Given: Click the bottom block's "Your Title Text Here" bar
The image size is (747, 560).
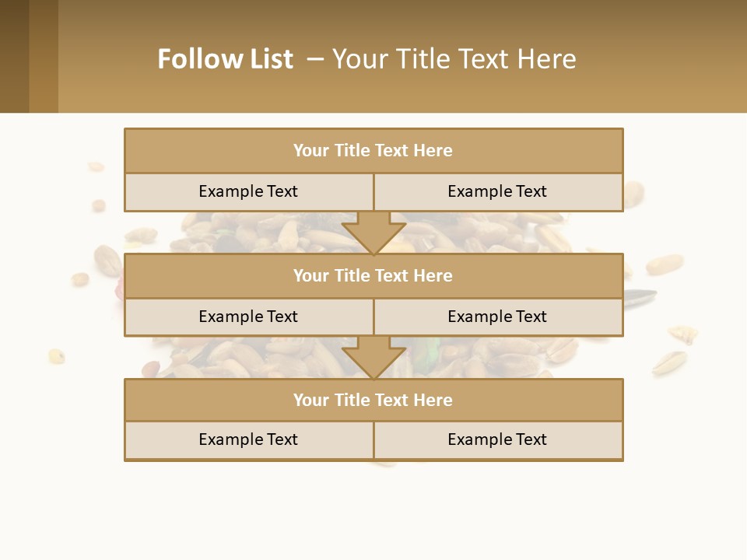Looking at the screenshot, I should click(x=373, y=401).
